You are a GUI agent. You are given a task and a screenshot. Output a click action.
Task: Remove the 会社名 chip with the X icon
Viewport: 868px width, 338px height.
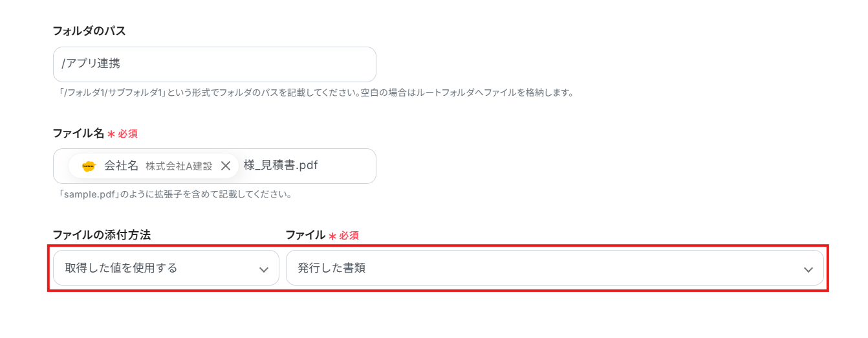tap(226, 166)
